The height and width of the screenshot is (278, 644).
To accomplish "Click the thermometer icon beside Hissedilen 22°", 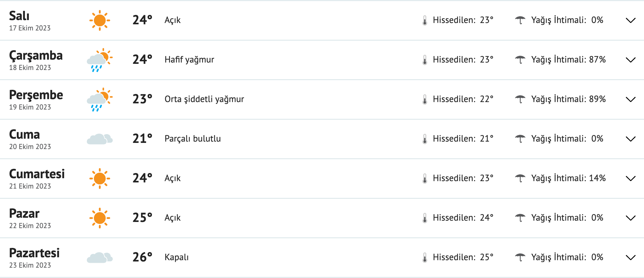I will pyautogui.click(x=425, y=99).
